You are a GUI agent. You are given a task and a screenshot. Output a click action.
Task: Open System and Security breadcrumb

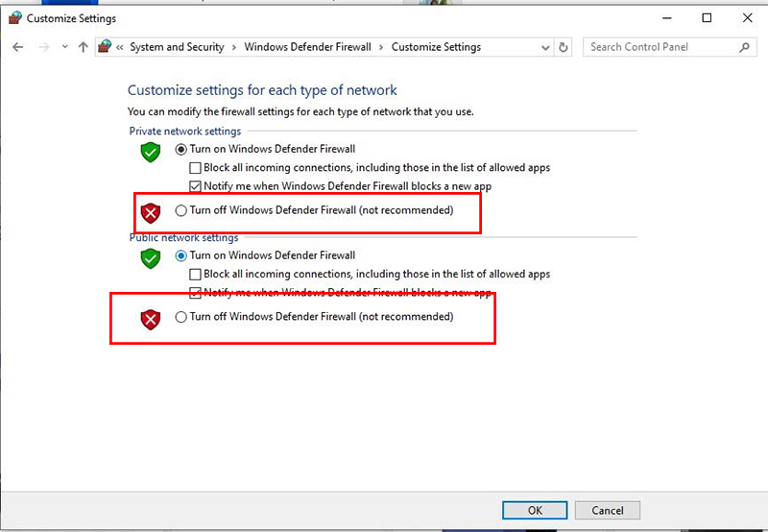point(177,47)
